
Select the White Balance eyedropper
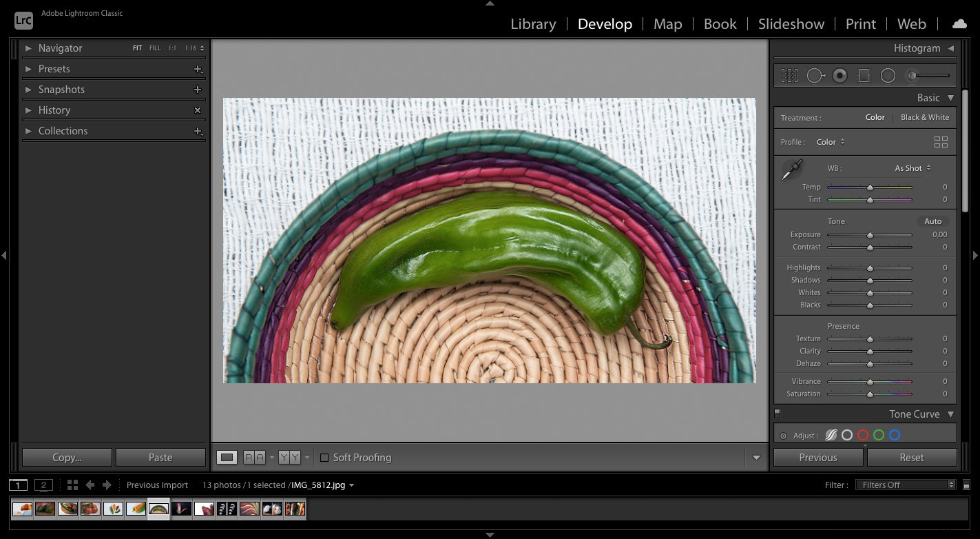click(x=791, y=168)
